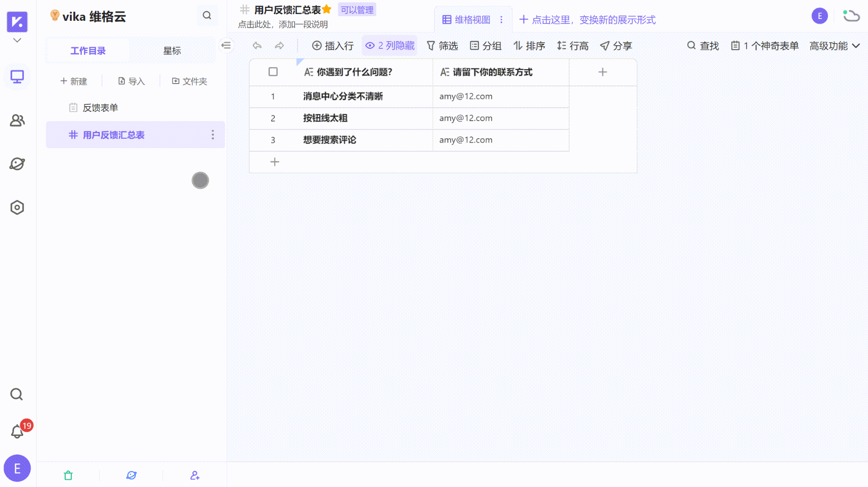Adjust row height via 行高 icon
Viewport: 868px width, 487px height.
573,46
